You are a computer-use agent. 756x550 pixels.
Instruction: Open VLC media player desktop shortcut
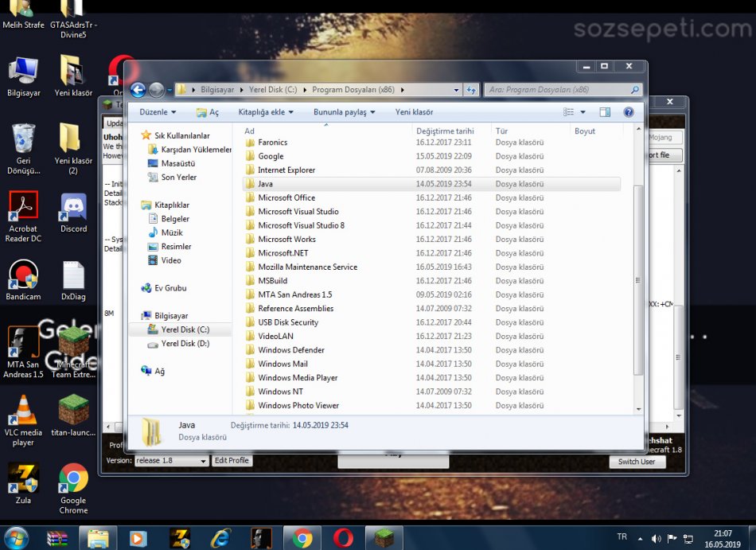(23, 421)
